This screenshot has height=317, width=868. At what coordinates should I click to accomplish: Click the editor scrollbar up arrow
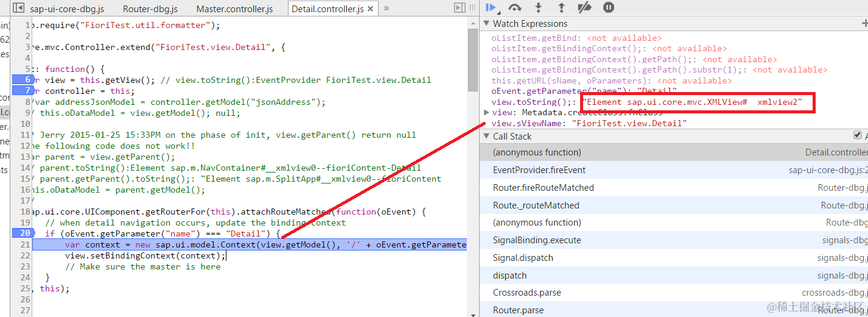(473, 23)
